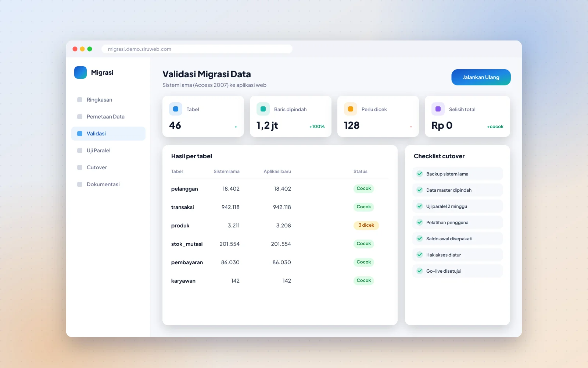Open the Cutover menu item
This screenshot has width=588, height=368.
(108, 167)
